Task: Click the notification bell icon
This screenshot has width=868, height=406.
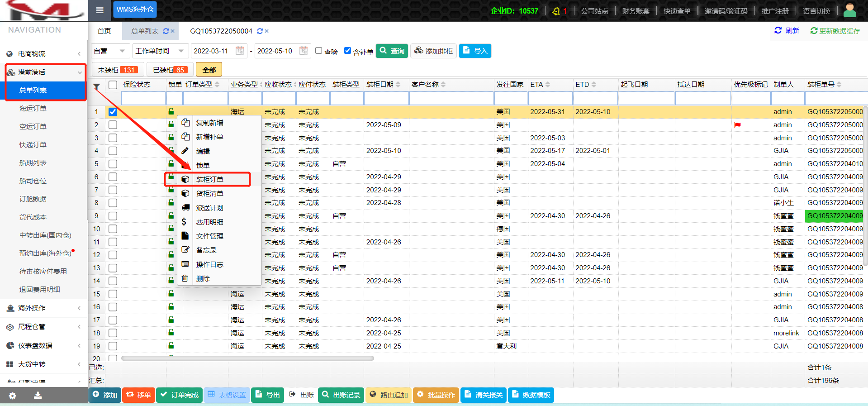Action: point(556,11)
